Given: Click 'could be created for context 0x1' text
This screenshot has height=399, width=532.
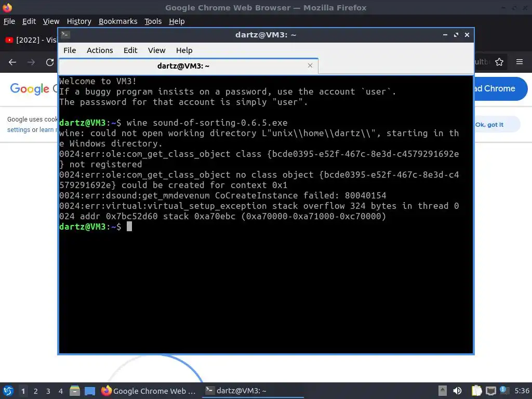Looking at the screenshot, I should (204, 185).
